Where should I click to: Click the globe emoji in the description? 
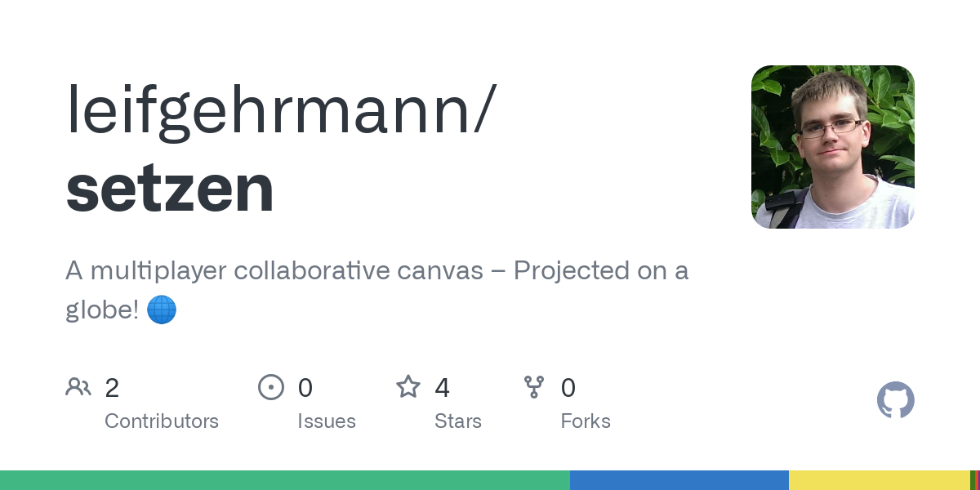click(162, 310)
